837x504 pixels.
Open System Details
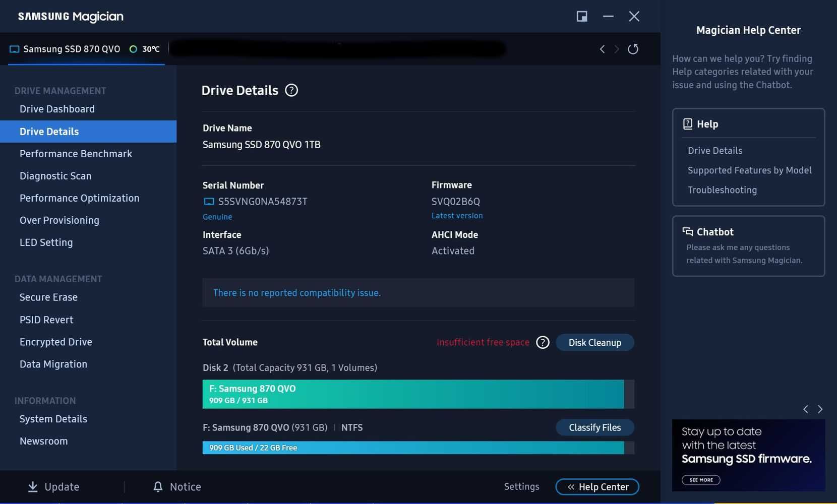coord(53,419)
